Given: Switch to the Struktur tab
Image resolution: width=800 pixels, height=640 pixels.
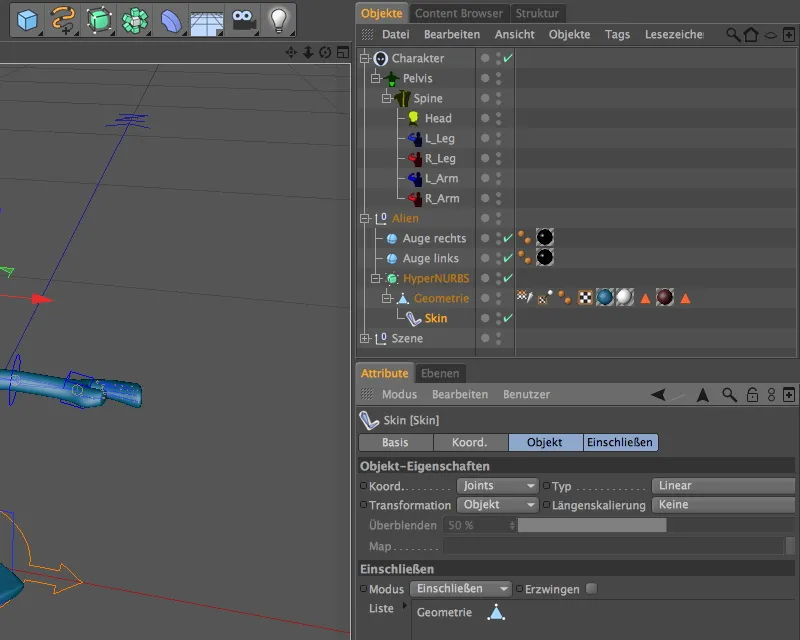Looking at the screenshot, I should tap(537, 13).
